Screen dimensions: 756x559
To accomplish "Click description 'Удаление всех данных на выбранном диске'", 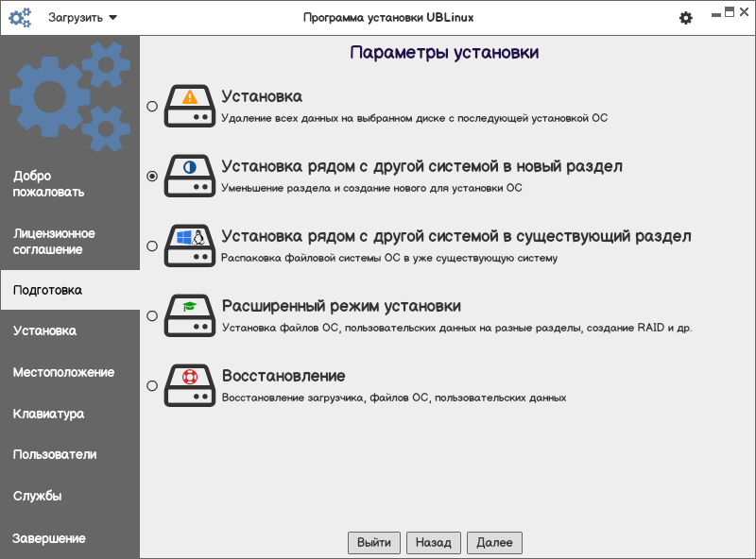I will click(x=414, y=118).
